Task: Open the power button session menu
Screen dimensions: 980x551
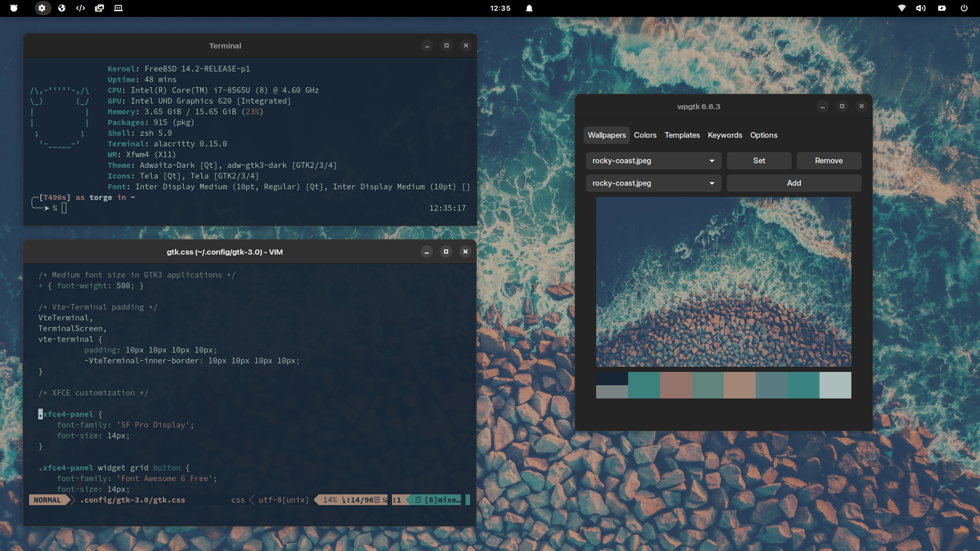Action: (964, 8)
